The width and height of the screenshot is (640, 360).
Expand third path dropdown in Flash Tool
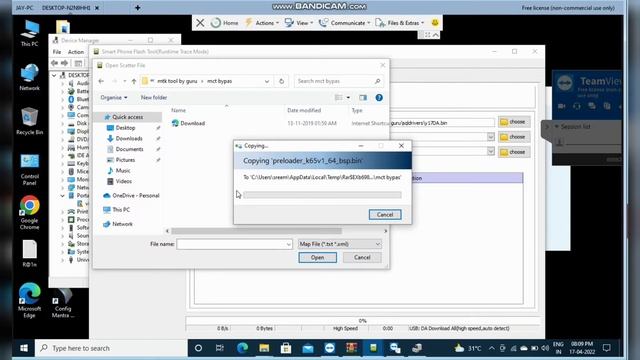click(x=491, y=151)
